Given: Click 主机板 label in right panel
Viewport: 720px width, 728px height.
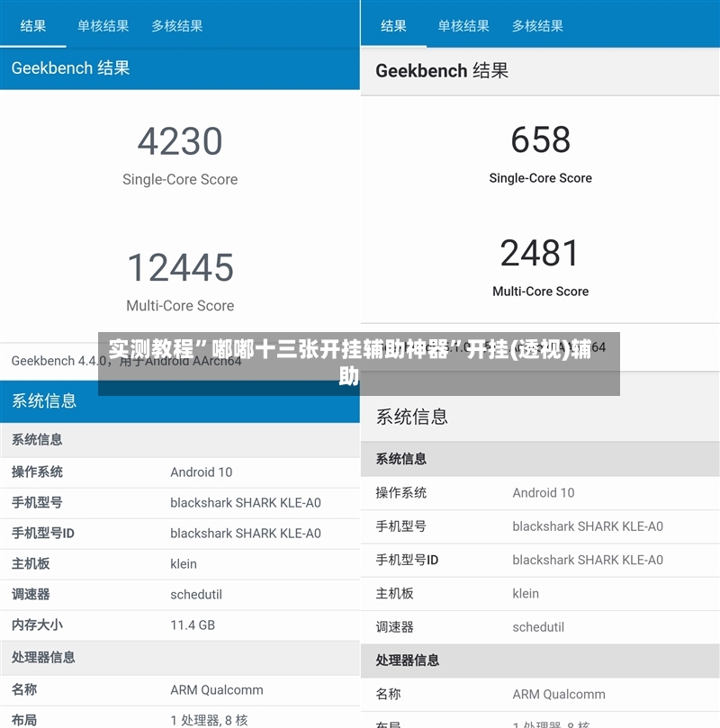Looking at the screenshot, I should point(394,594).
